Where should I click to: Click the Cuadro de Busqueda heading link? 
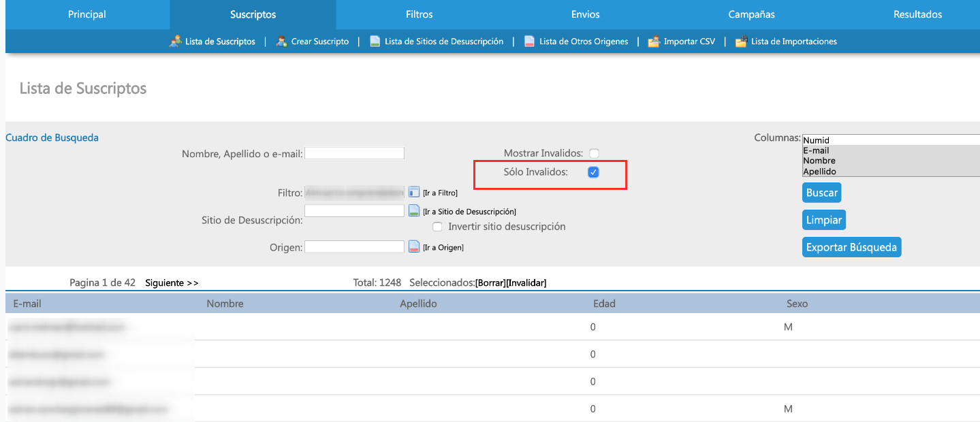coord(52,137)
